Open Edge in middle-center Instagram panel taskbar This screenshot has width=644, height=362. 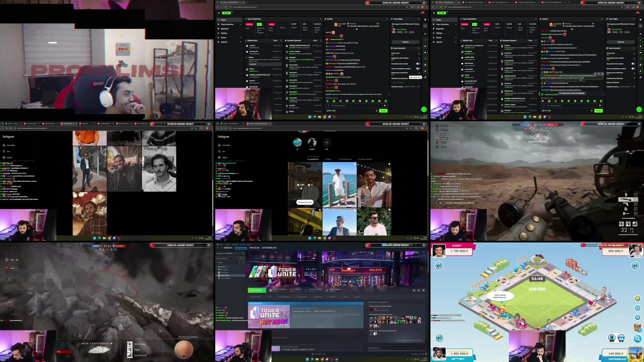click(314, 238)
